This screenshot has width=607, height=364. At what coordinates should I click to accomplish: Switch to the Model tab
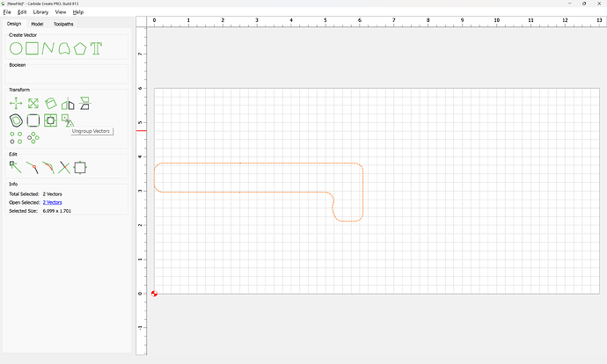tap(37, 24)
